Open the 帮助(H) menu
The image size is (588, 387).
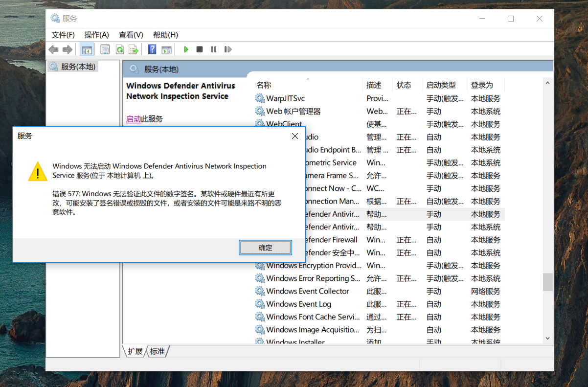click(x=165, y=35)
